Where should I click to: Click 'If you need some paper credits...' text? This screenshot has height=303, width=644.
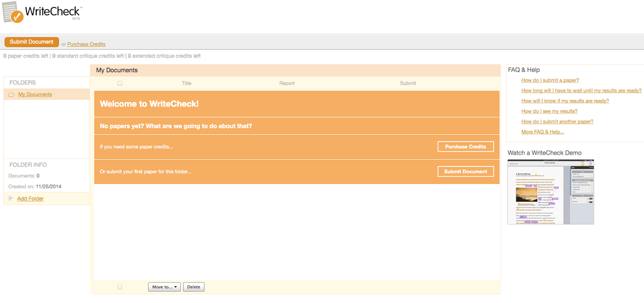coord(136,147)
